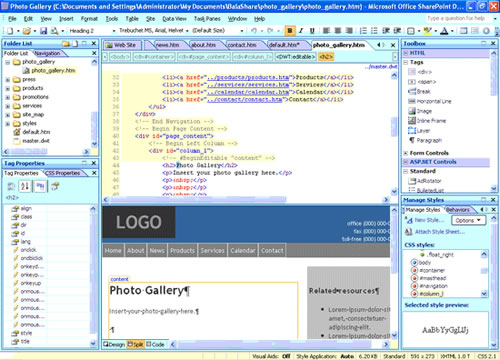Screen dimensions: 500x360
Task: Create a new folder in Folder List header
Action: 66,44
